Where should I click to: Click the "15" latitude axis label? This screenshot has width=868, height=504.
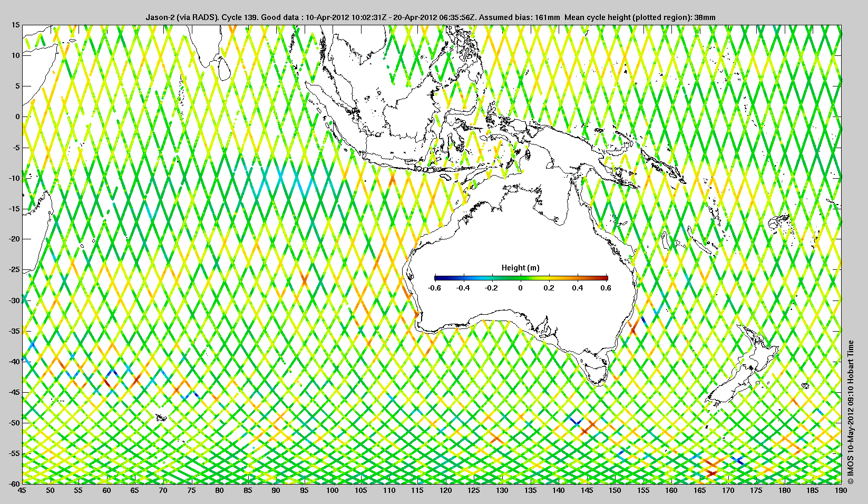[16, 25]
